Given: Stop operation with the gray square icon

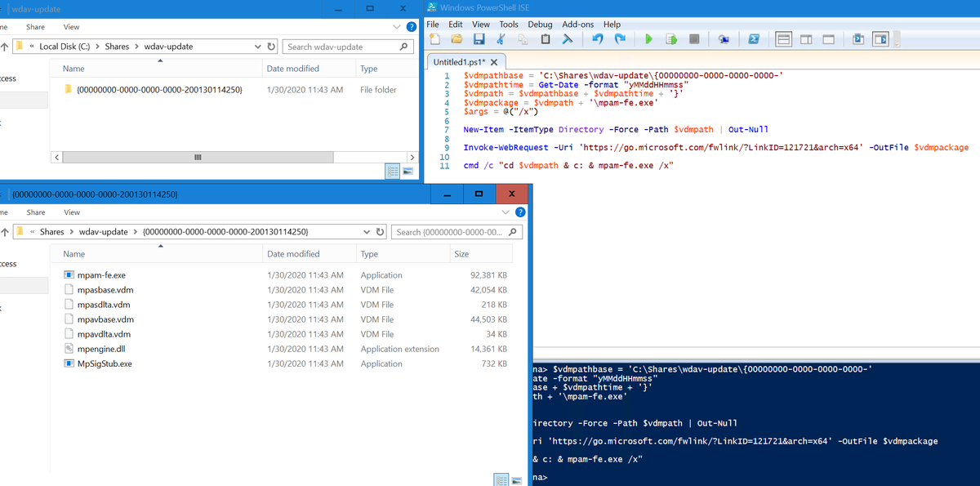Looking at the screenshot, I should [x=694, y=39].
